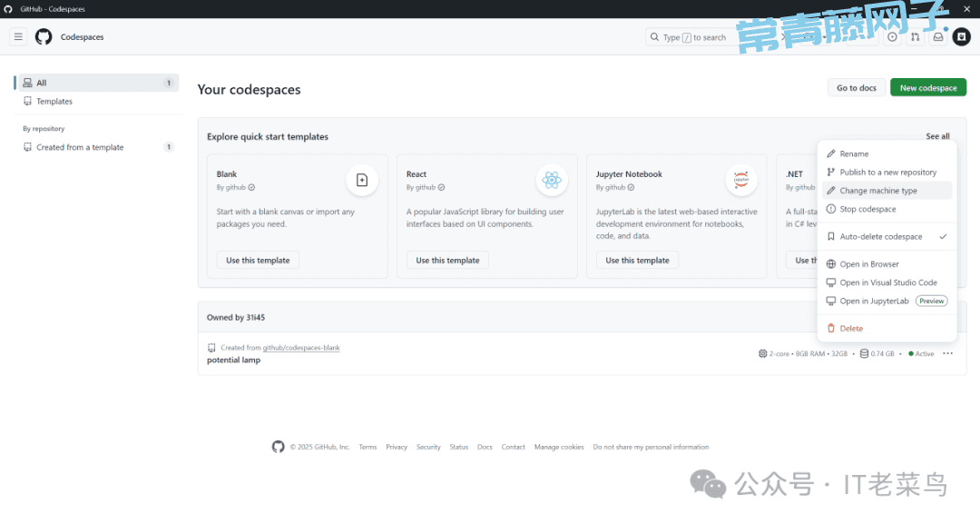Choose Publish to a new repository
Screen dimensions: 980x524
(887, 172)
